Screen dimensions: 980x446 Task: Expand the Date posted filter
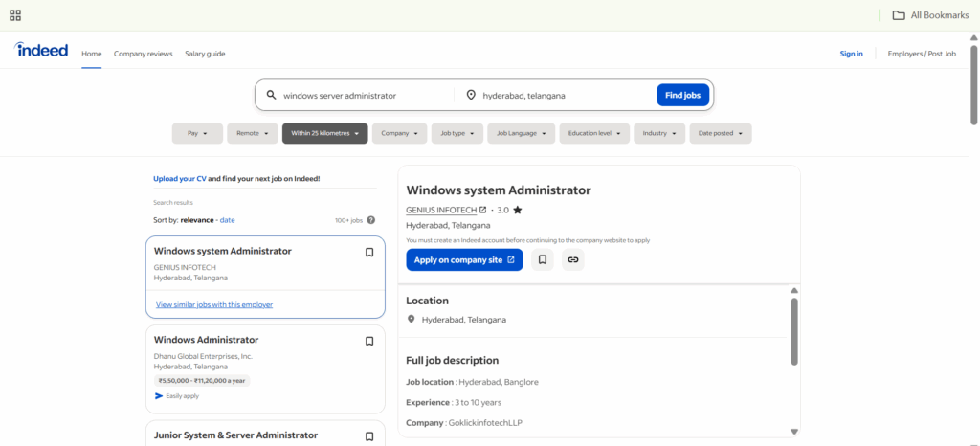(x=721, y=134)
